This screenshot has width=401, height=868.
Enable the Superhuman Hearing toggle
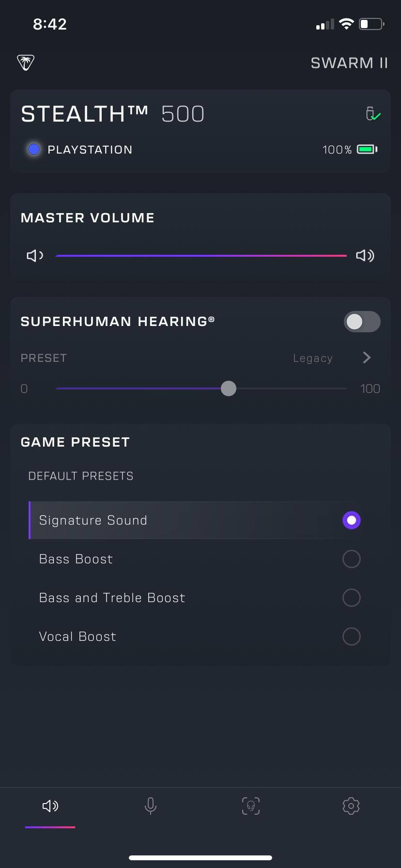tap(362, 322)
